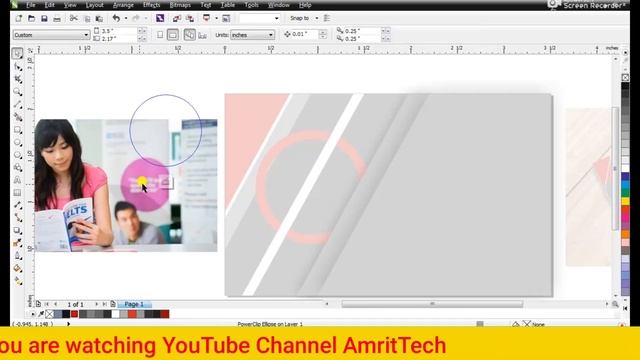Pick the red swatch in document palette

(x=74, y=314)
